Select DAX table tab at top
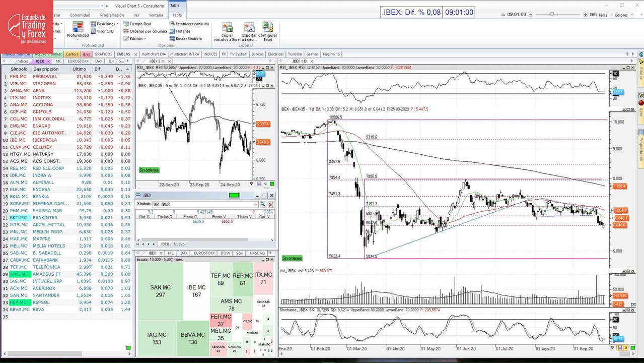The height and width of the screenshot is (363, 644). pos(99,61)
